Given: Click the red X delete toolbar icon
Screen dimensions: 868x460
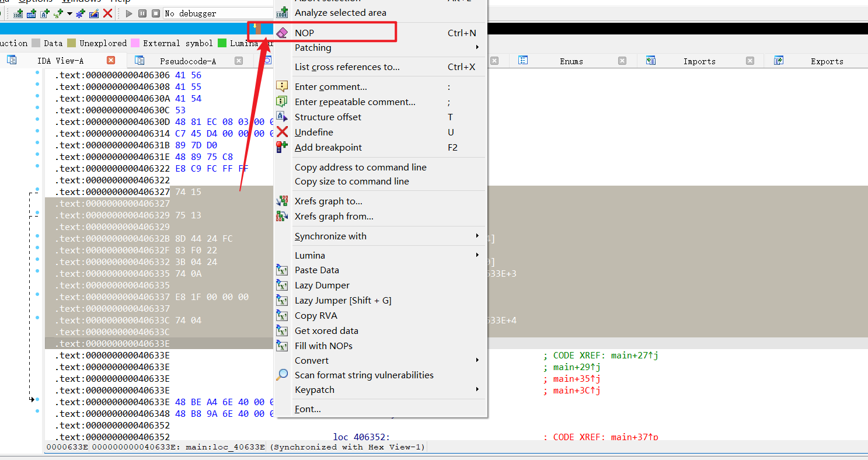Looking at the screenshot, I should (x=107, y=13).
